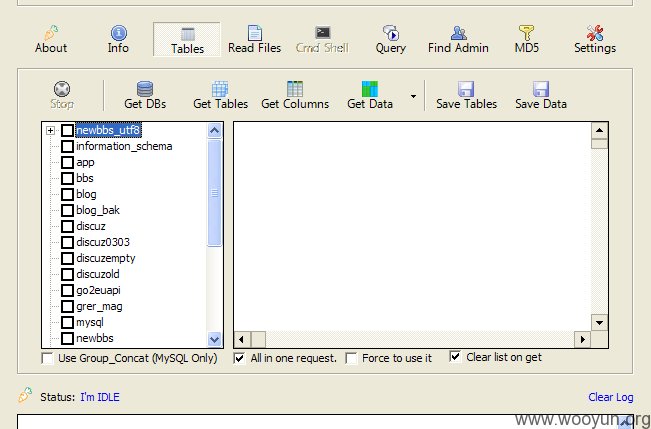Check the newbbs database checkbox
Screen dimensions: 651x429
67,338
